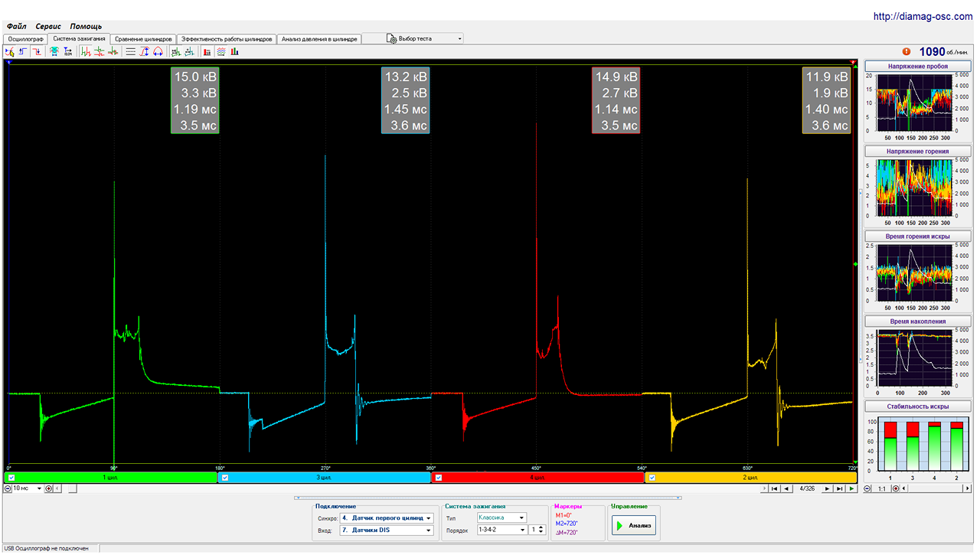Screen dimensions: 980x555
Task: Step back one frame
Action: point(786,488)
